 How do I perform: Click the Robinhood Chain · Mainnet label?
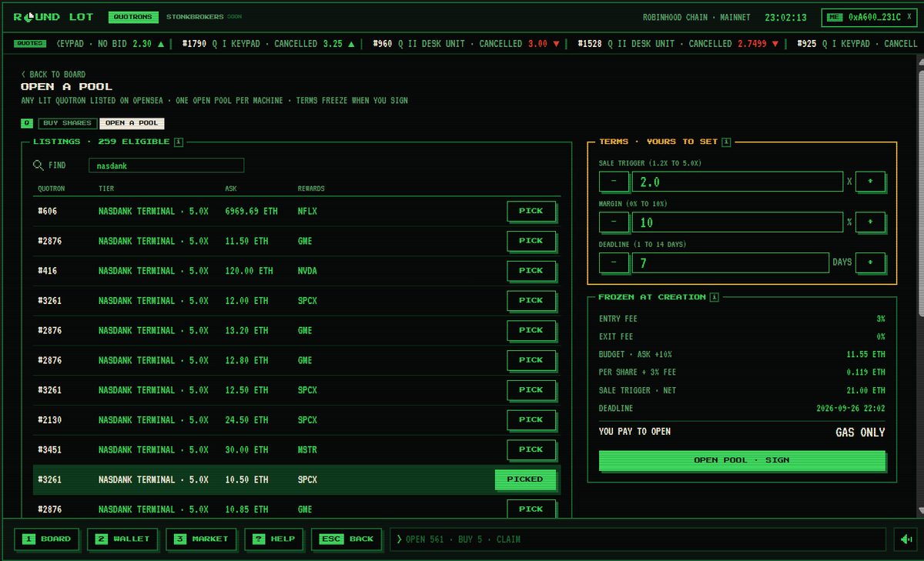click(696, 17)
